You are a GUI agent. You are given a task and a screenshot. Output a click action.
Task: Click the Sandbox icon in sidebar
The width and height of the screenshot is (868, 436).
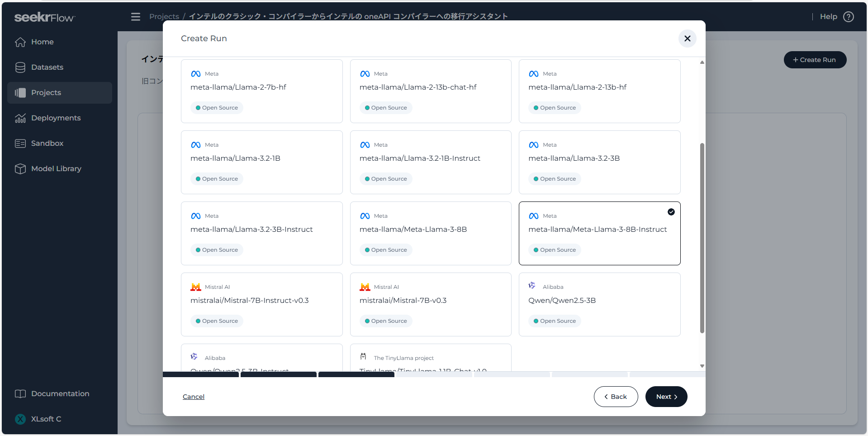20,144
